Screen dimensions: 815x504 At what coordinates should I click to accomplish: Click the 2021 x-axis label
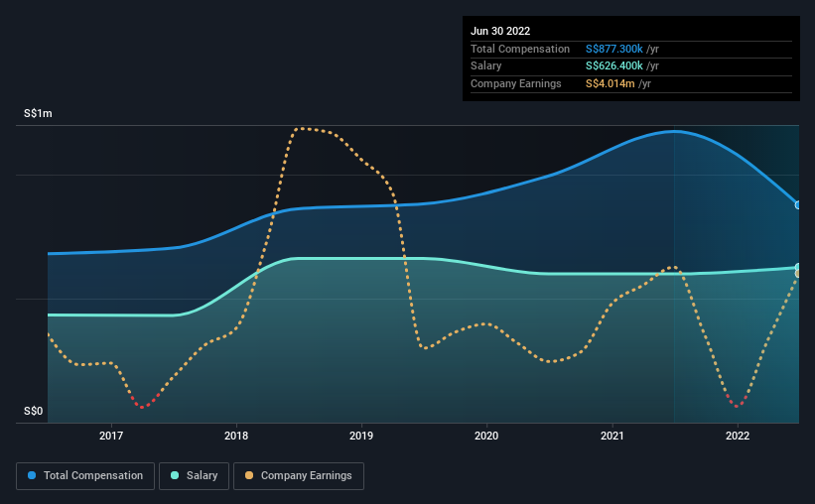(612, 436)
